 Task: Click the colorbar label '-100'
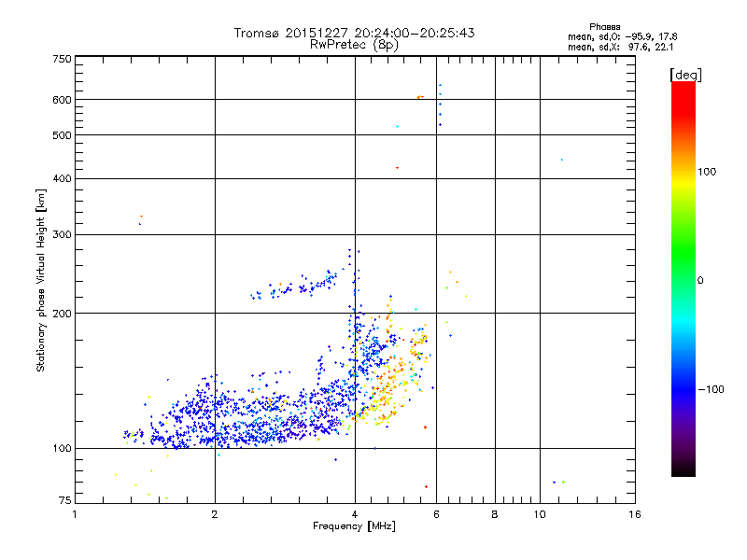pos(711,389)
